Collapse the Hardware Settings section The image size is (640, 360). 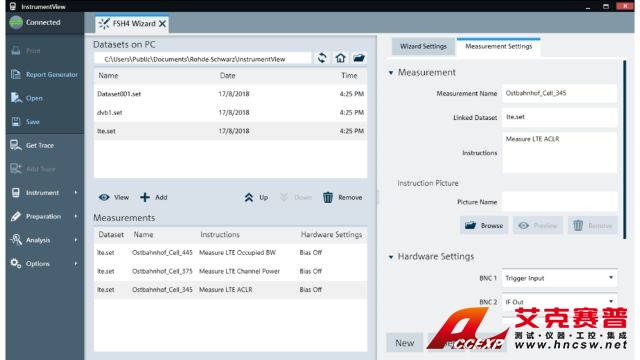click(x=391, y=257)
